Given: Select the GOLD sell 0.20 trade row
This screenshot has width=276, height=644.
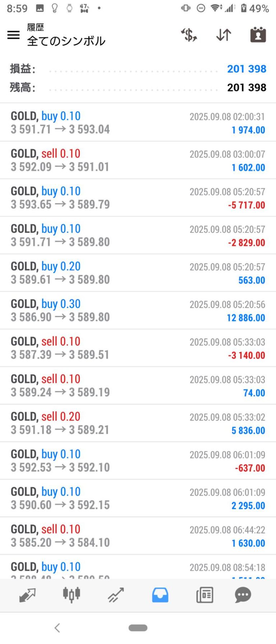Looking at the screenshot, I should click(138, 423).
